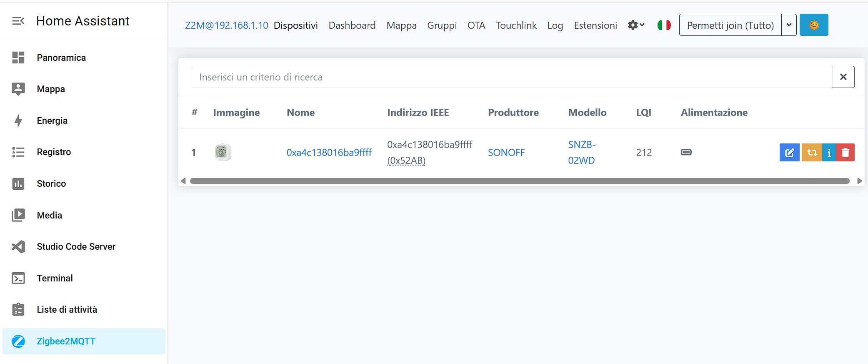Show device info with the i button
This screenshot has width=868, height=364.
(829, 153)
